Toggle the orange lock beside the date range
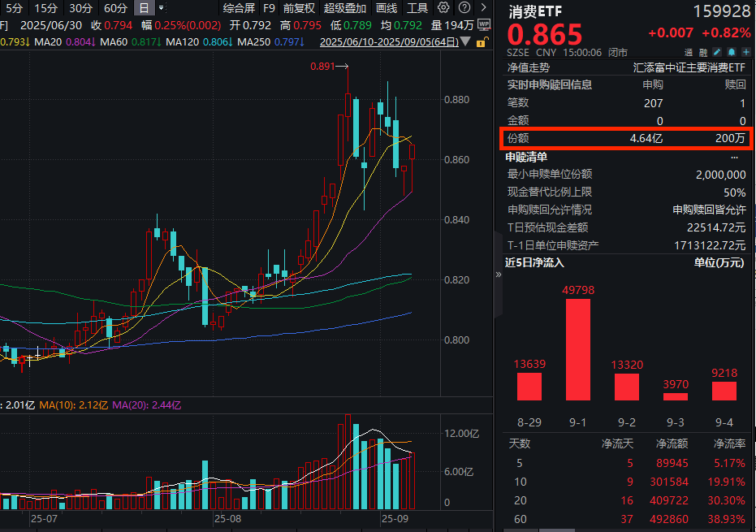 click(481, 42)
